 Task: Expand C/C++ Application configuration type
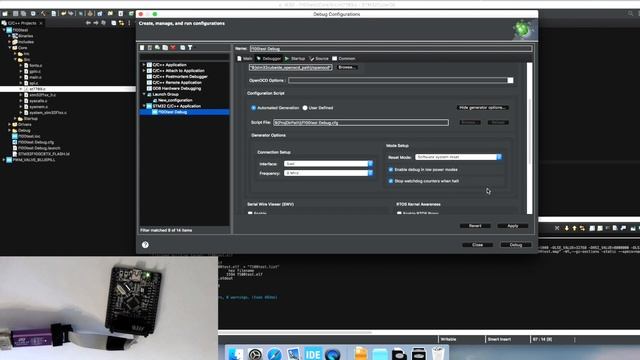coord(144,65)
